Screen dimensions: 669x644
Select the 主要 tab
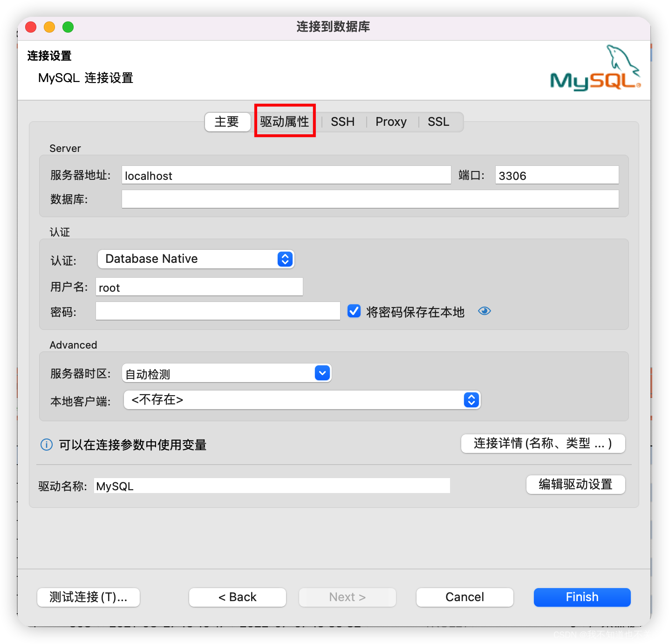[x=227, y=122]
